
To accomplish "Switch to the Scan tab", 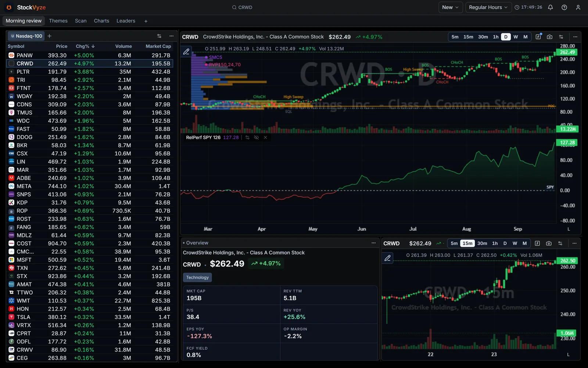I will (x=81, y=21).
